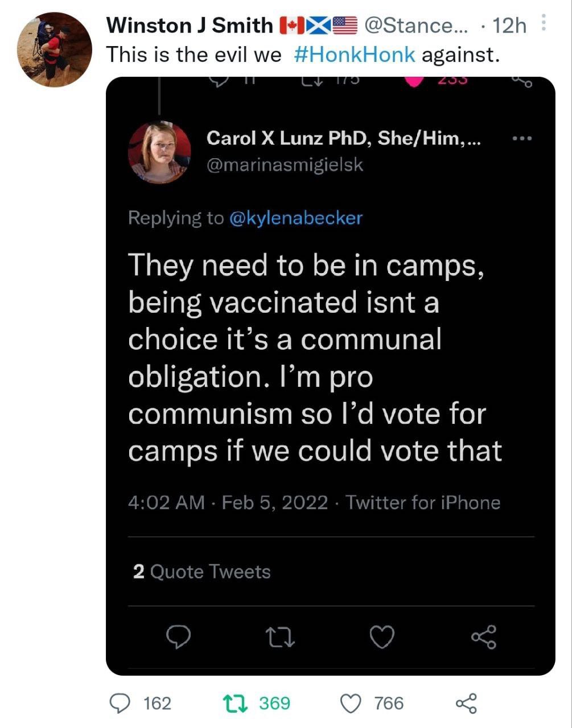Open the #HonkHonk hashtag link
Screen dimensions: 572x728
[355, 55]
